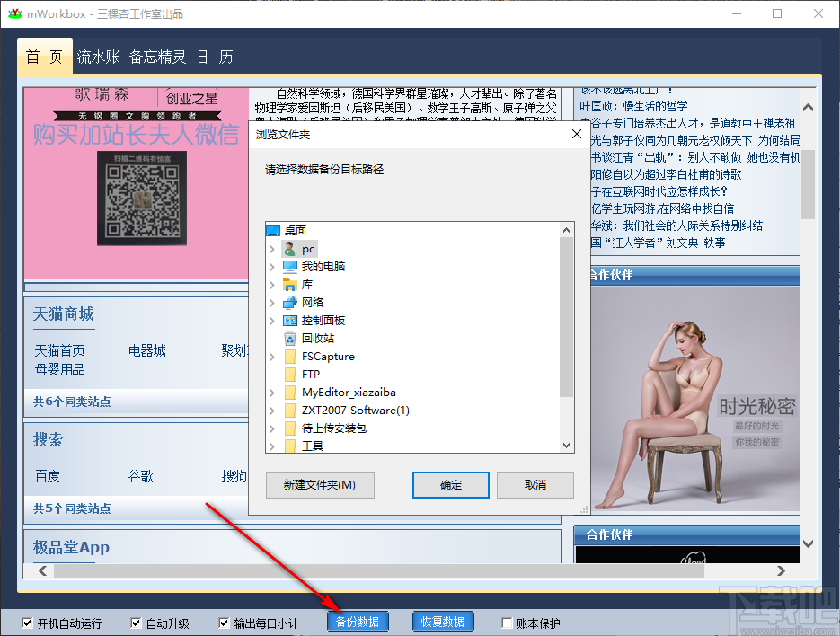
Task: Switch to the 首页 tab
Action: (44, 57)
